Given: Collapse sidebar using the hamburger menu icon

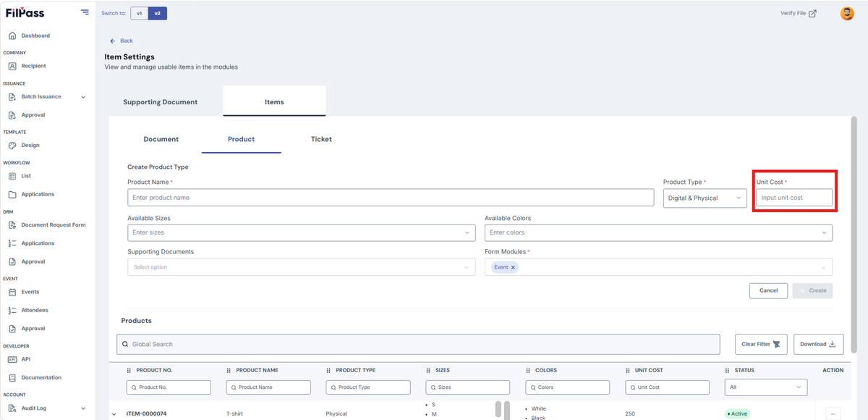Looking at the screenshot, I should point(85,12).
